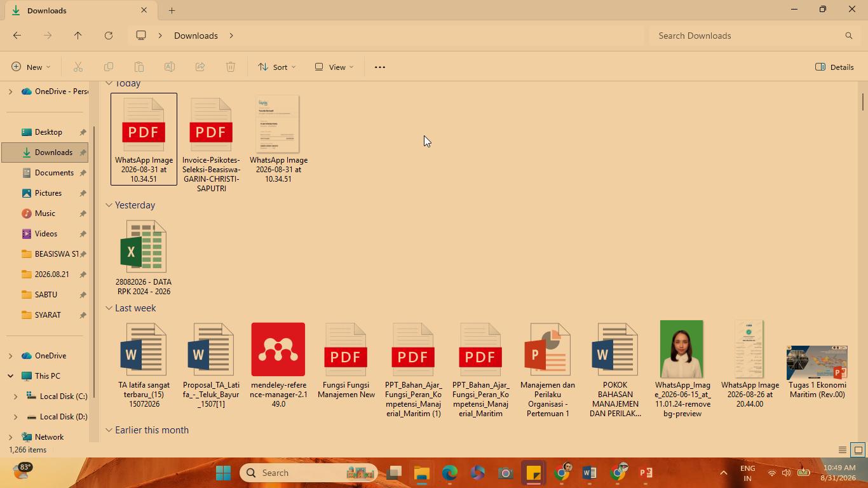Screen dimensions: 868x488
Task: Click the Share icon in toolbar
Action: (200, 67)
